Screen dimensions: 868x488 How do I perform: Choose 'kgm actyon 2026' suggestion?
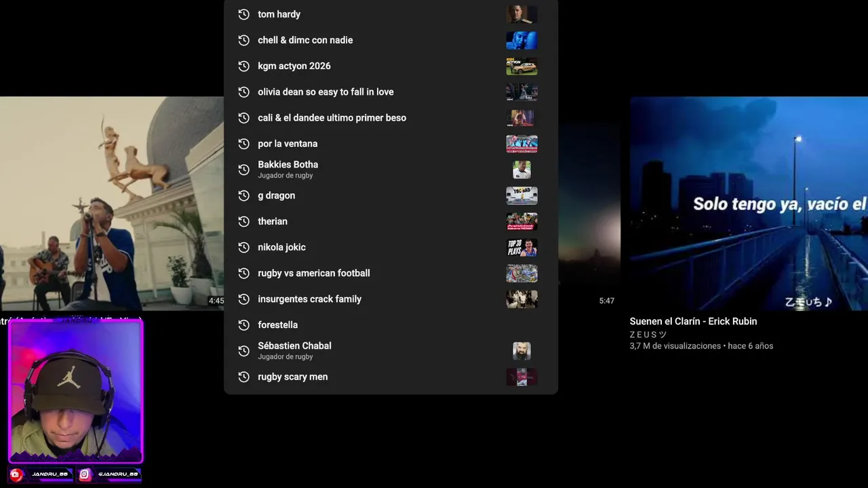[x=391, y=66]
